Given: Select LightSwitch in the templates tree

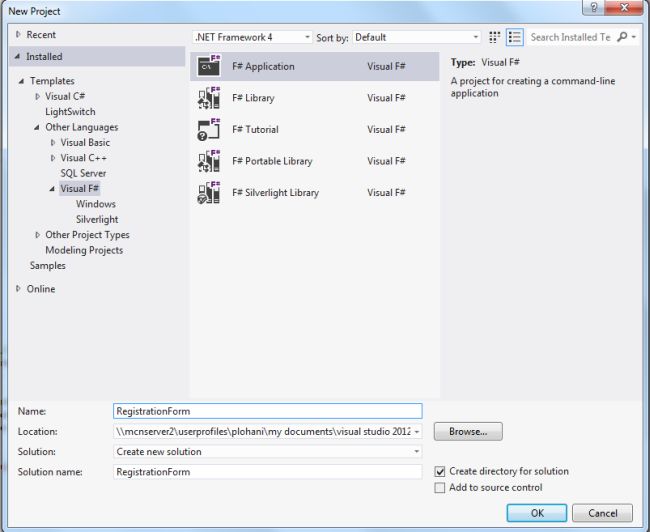Looking at the screenshot, I should point(70,112).
